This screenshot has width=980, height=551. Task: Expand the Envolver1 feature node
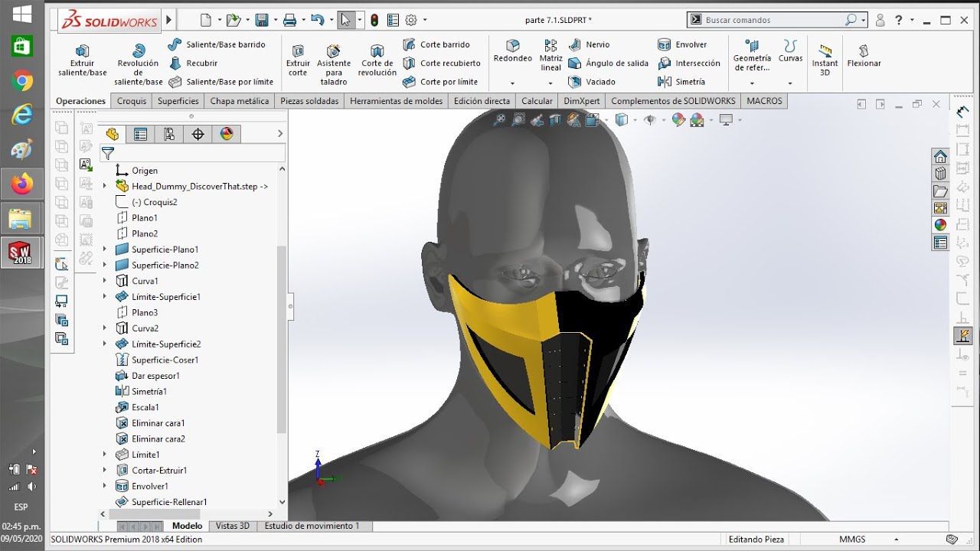pos(105,486)
